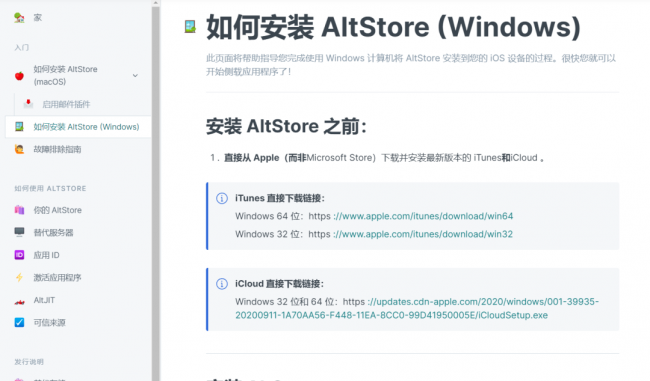This screenshot has height=381, width=650.
Task: Click the blue checkmark icon for 可信来源
Action: pyautogui.click(x=19, y=322)
